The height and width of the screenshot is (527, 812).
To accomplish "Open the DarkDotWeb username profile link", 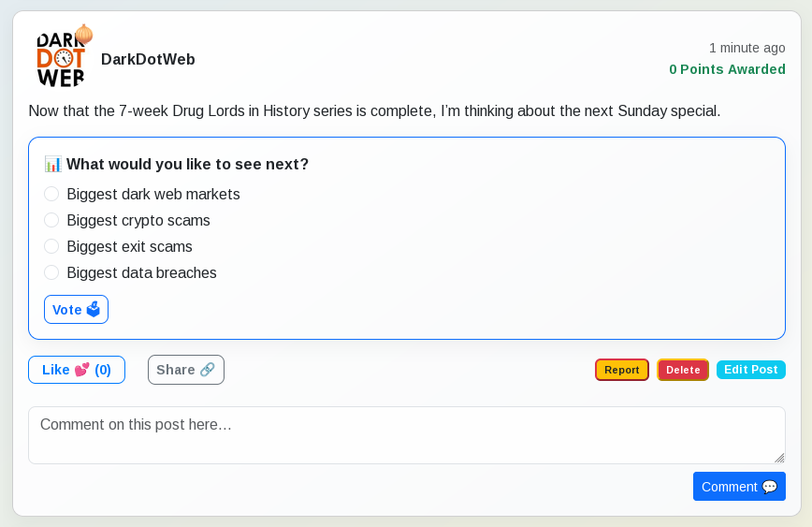I will coord(148,60).
